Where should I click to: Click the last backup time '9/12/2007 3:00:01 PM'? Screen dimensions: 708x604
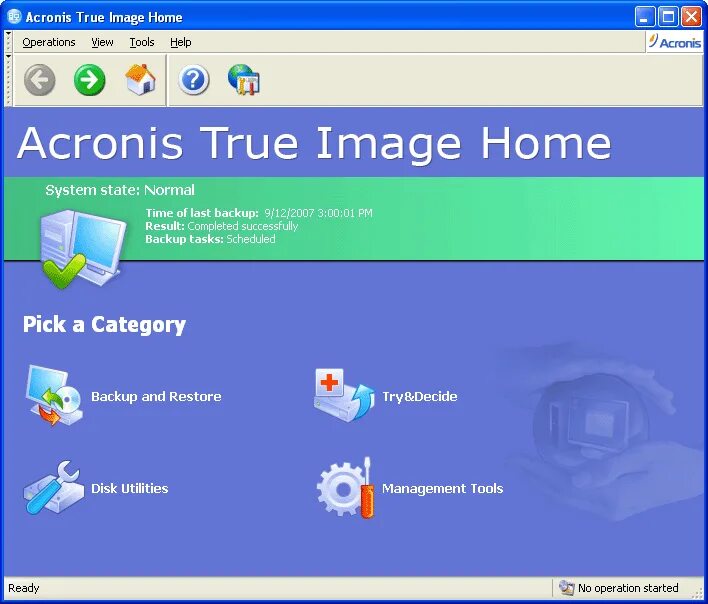[318, 213]
